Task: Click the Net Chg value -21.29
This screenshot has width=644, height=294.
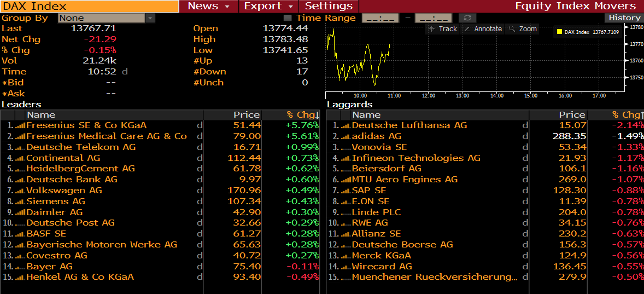Action: (x=100, y=39)
